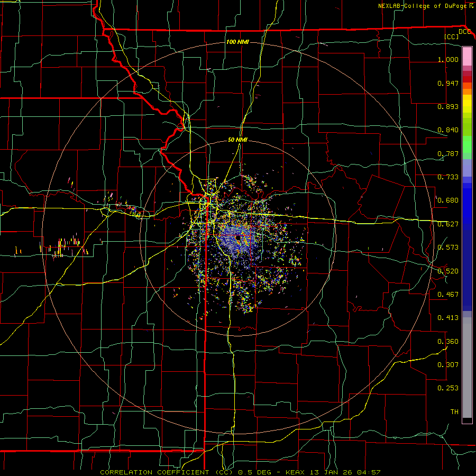This screenshot has width=476, height=476.
Task: Select the 1.000 color scale value
Action: [x=448, y=59]
